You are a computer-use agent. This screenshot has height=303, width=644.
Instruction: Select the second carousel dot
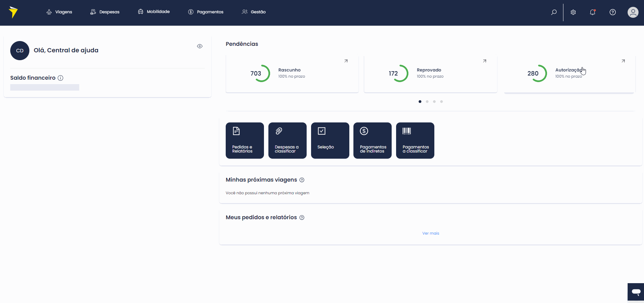[x=427, y=102]
